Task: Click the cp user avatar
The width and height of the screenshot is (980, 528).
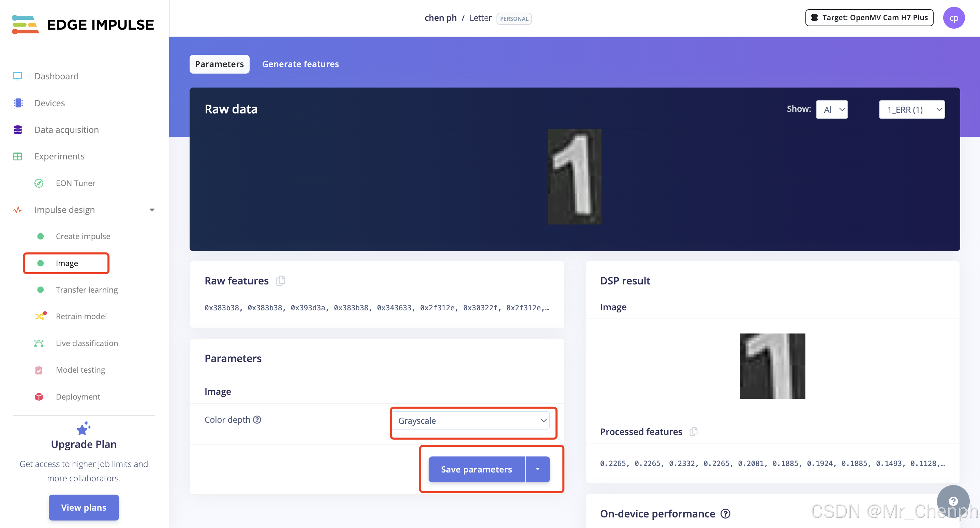Action: pyautogui.click(x=953, y=18)
